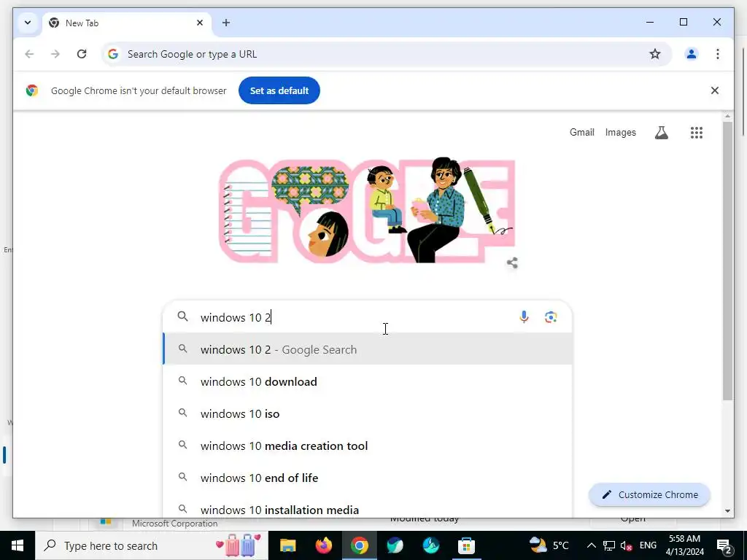747x560 pixels.
Task: Start voice search with microphone icon
Action: pyautogui.click(x=524, y=317)
